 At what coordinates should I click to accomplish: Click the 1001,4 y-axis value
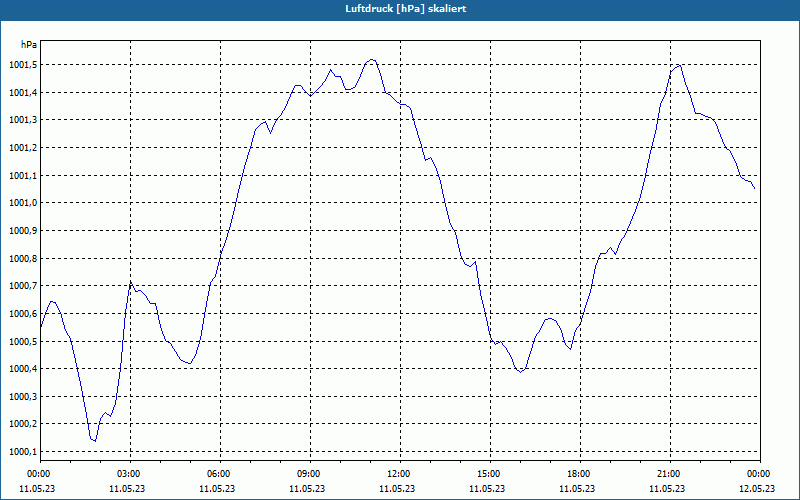click(23, 92)
